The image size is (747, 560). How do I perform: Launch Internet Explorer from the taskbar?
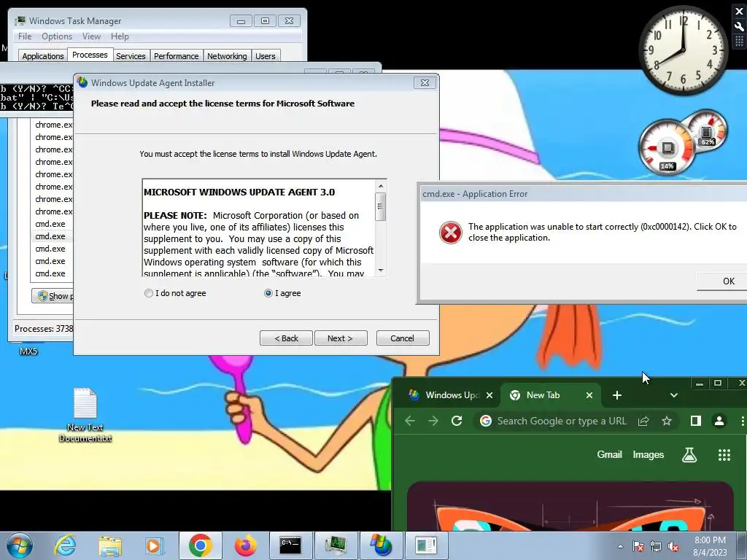pos(65,545)
